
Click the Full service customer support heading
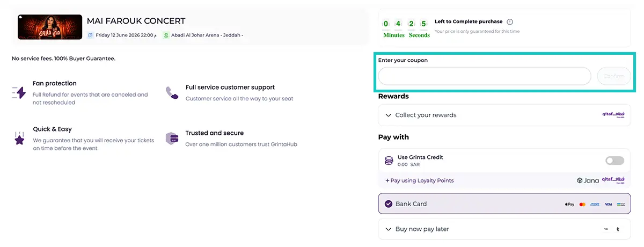pos(230,87)
